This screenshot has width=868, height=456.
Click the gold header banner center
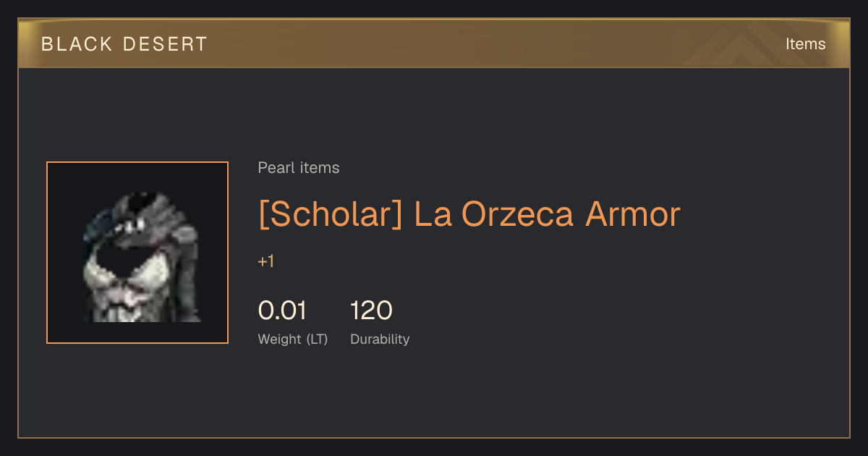[434, 43]
